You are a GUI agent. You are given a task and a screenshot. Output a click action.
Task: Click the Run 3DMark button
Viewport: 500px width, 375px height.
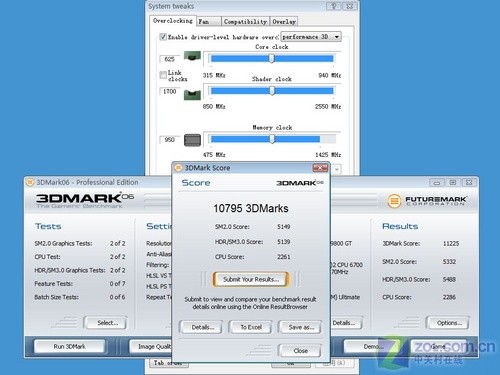coord(69,347)
